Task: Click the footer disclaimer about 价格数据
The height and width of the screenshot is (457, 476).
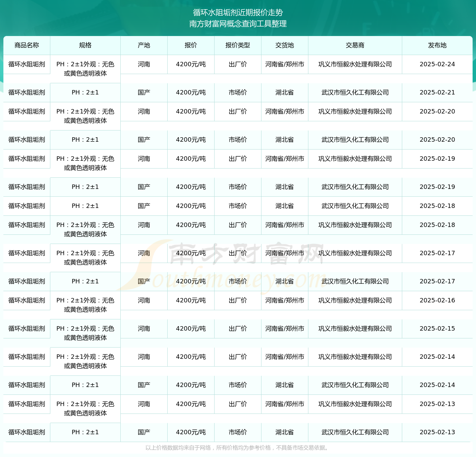Action: tap(238, 448)
